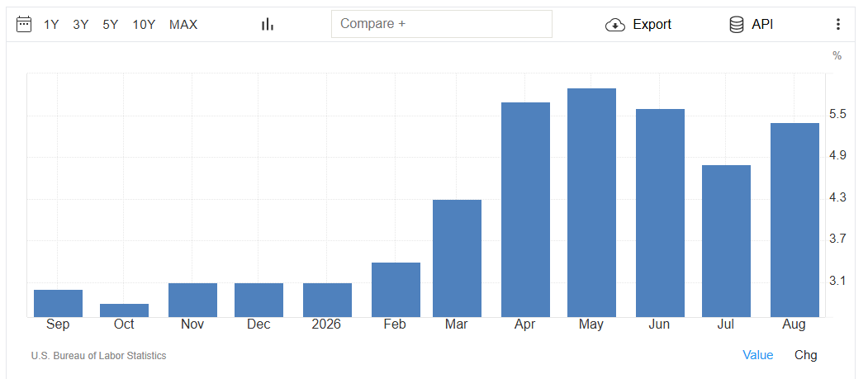Click the 4.3 y-axis label

tap(838, 197)
